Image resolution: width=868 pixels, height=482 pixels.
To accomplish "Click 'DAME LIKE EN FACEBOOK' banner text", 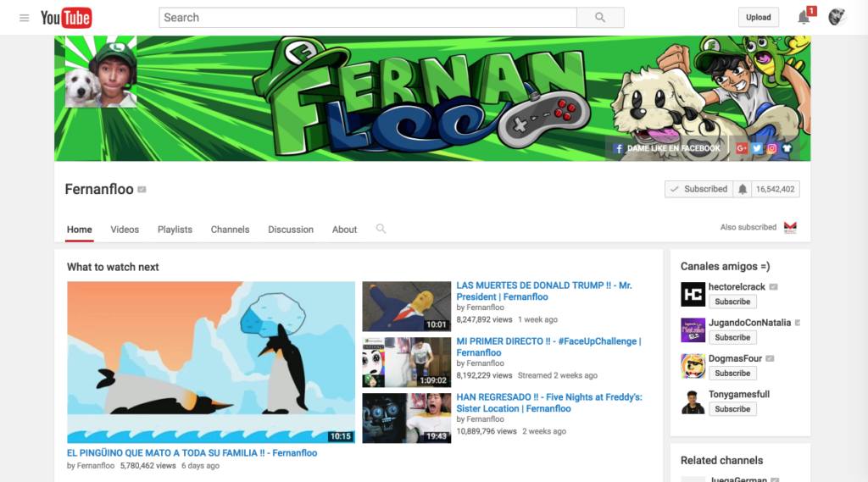I will [673, 148].
